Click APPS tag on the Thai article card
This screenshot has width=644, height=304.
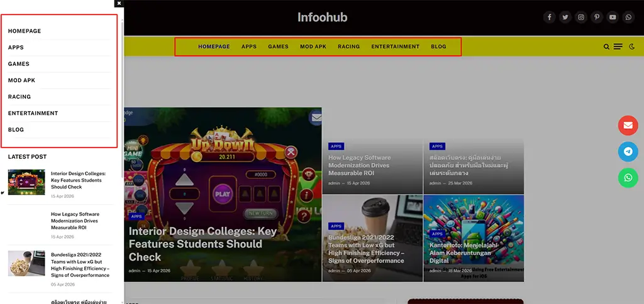[x=438, y=146]
